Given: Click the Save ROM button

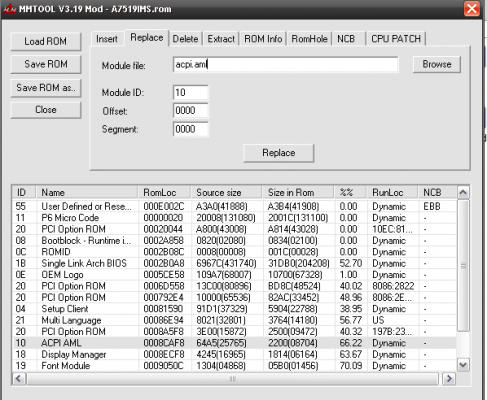Looking at the screenshot, I should click(x=46, y=64).
